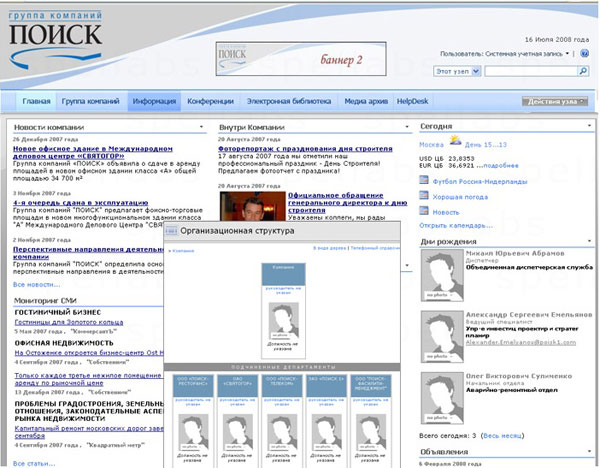
Task: Click the weather icon next to Москва
Action: pos(455,140)
